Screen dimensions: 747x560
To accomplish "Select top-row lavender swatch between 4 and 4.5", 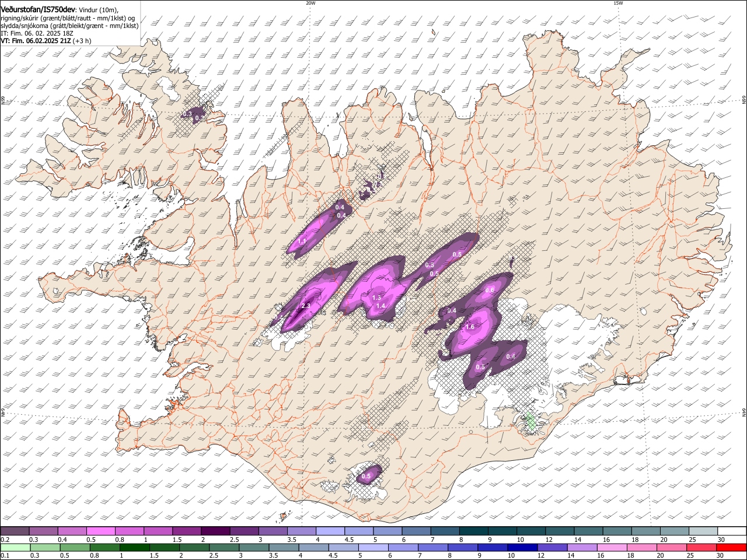I will point(329,531).
